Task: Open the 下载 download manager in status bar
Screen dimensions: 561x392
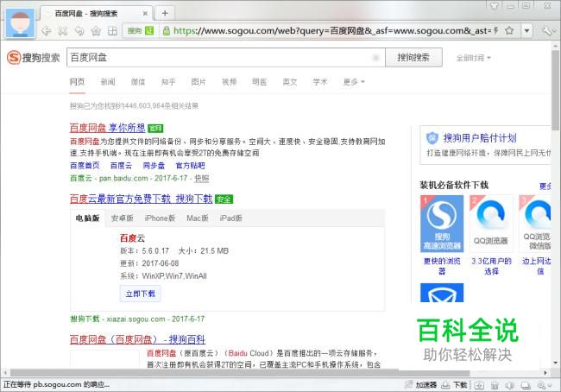Action: click(454, 385)
